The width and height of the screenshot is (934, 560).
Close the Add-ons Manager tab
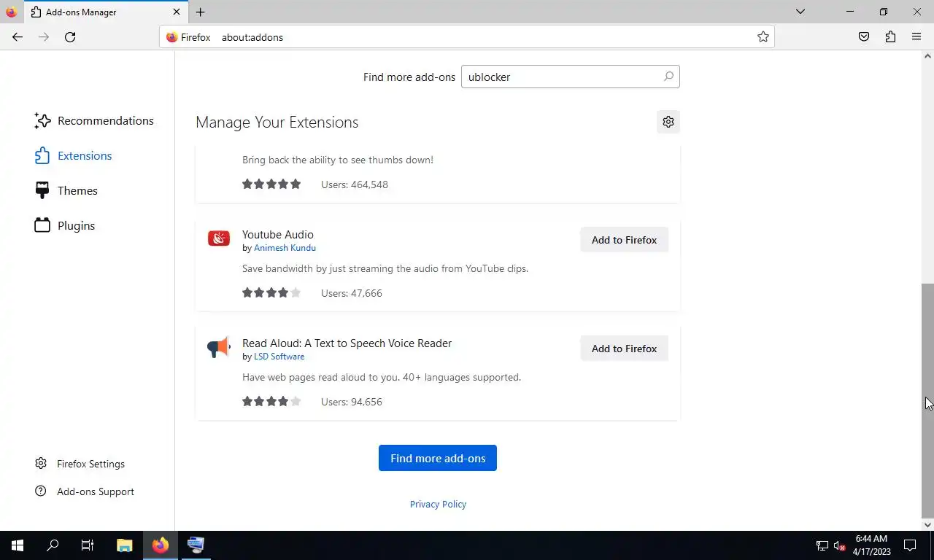pos(177,12)
